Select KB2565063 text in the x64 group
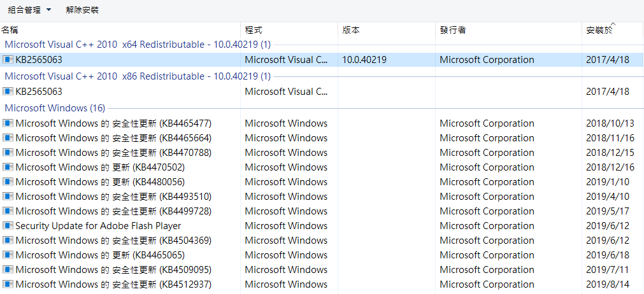The image size is (644, 294). (39, 60)
